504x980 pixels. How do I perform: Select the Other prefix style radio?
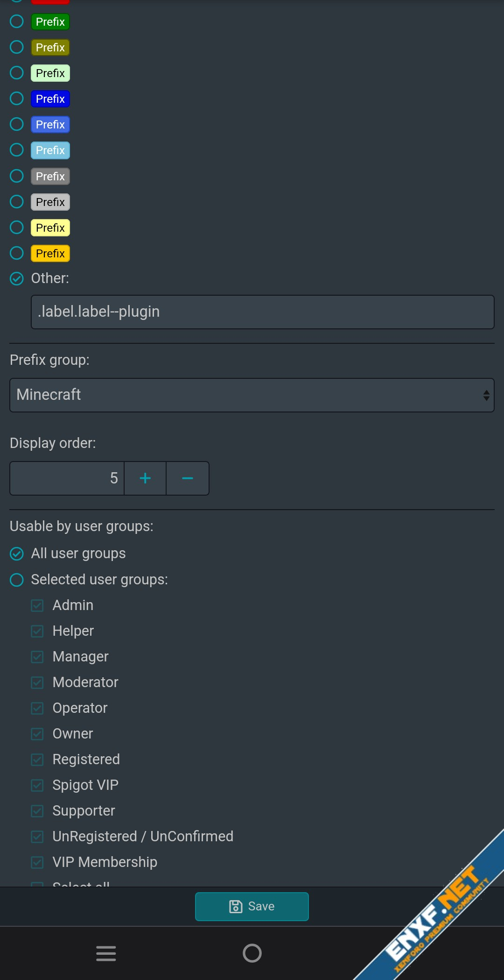pos(17,278)
